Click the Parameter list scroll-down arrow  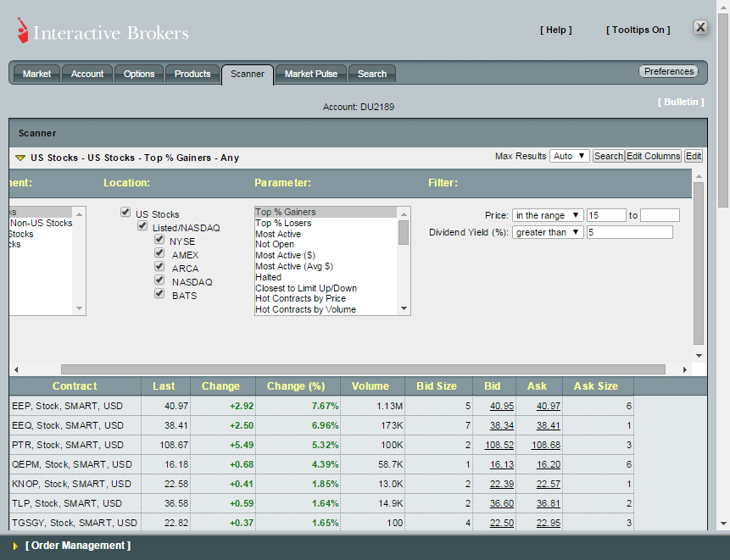(x=404, y=308)
